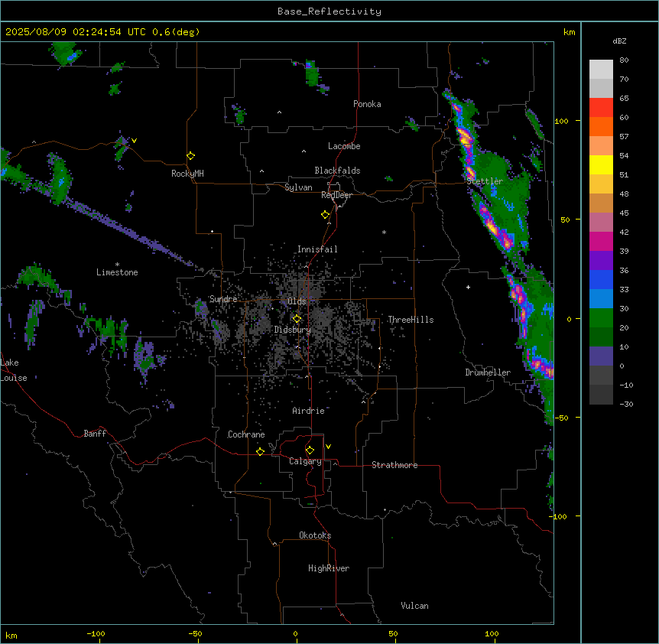Click the asterisk marker east of Innisfail

[x=384, y=232]
